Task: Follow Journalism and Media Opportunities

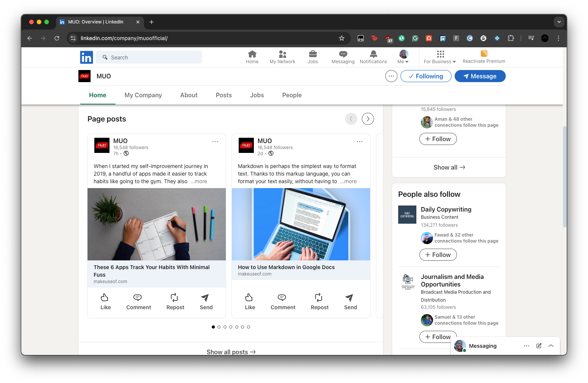Action: click(438, 336)
